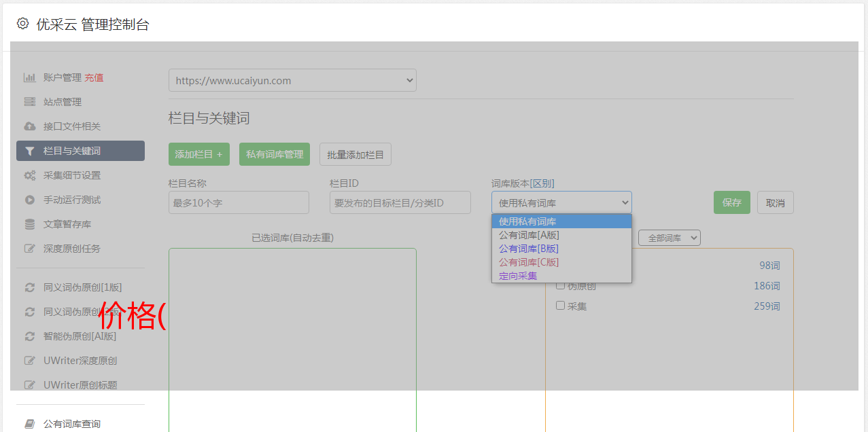The height and width of the screenshot is (432, 868).
Task: Focus the 栏目名称 input field
Action: (239, 202)
